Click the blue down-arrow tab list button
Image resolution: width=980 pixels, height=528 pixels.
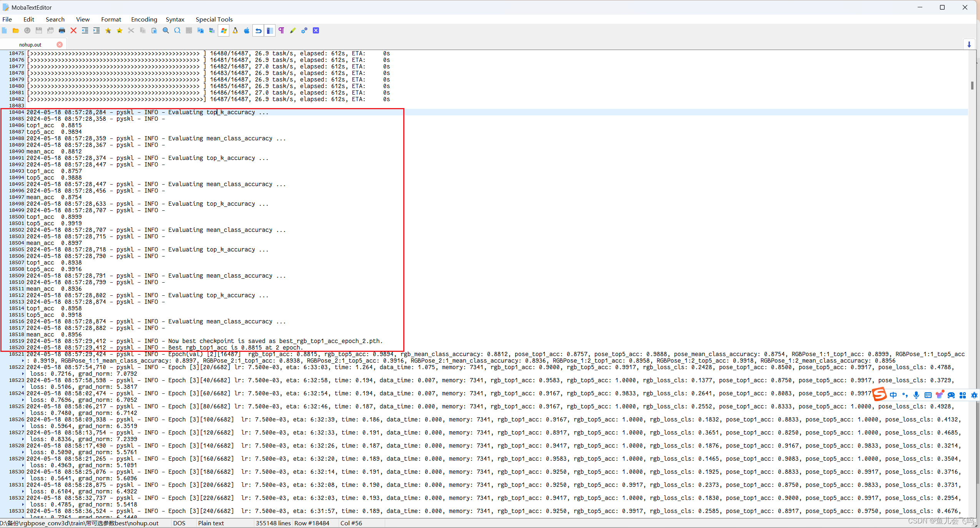tap(969, 45)
